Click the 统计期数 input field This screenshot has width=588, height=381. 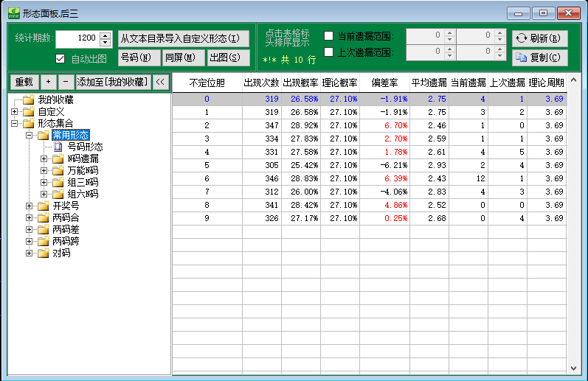[x=77, y=38]
